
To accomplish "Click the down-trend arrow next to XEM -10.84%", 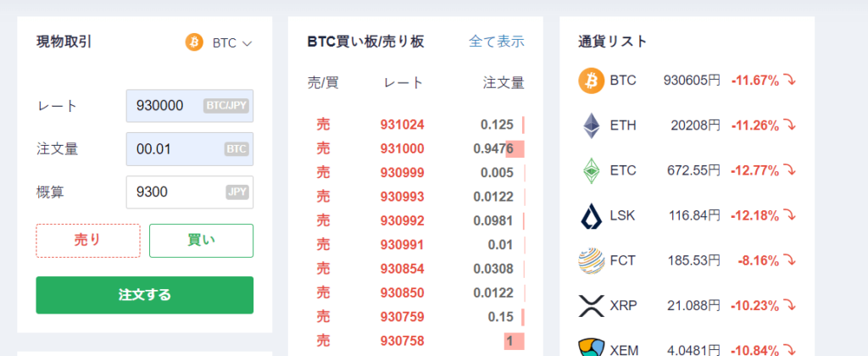I will [790, 350].
